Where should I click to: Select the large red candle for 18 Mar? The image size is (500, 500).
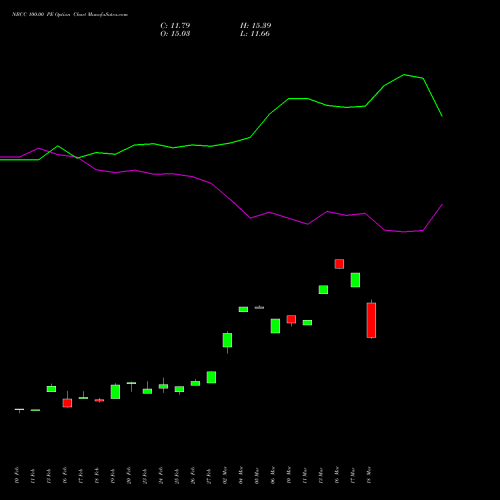pyautogui.click(x=371, y=320)
